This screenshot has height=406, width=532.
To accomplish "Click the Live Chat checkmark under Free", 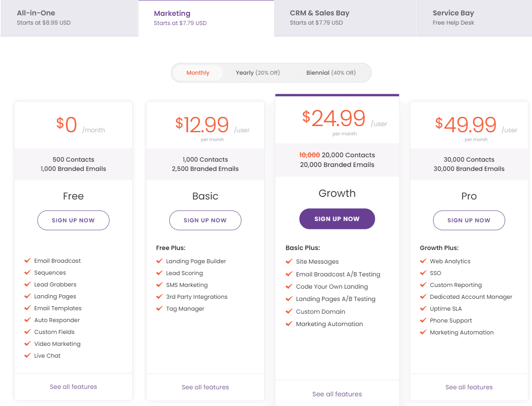I will (28, 355).
